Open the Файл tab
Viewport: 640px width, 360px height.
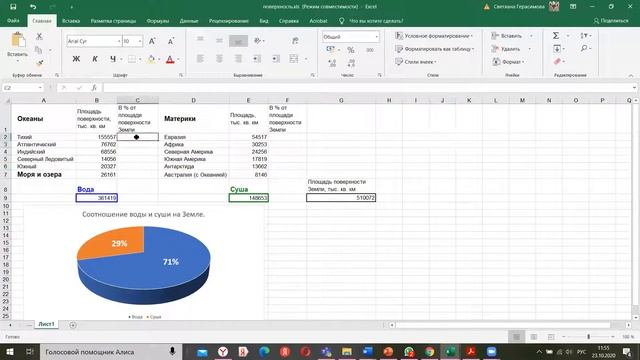click(13, 21)
